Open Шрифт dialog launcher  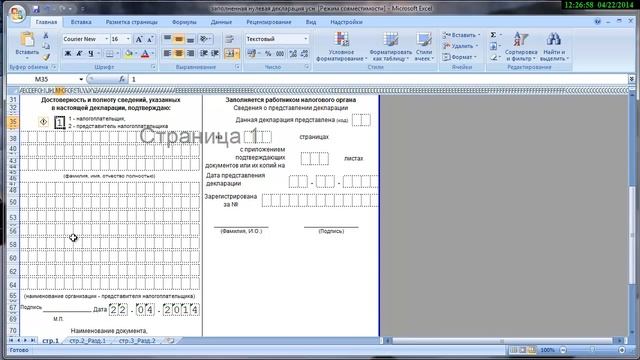tap(154, 67)
